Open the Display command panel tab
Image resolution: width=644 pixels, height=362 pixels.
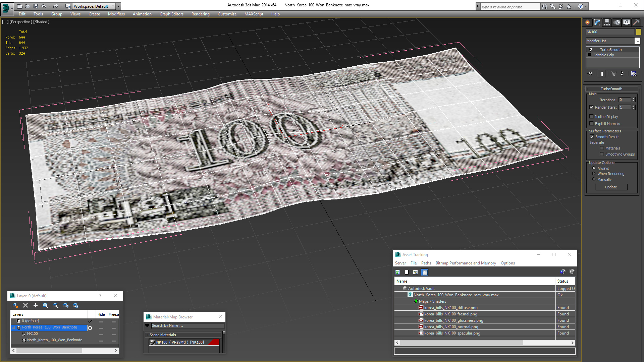627,22
